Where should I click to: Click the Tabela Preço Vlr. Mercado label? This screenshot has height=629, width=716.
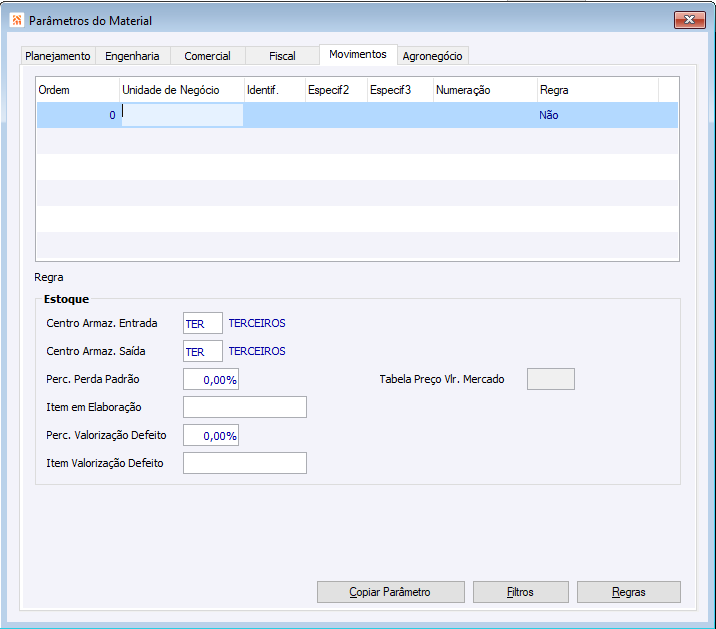coord(442,379)
